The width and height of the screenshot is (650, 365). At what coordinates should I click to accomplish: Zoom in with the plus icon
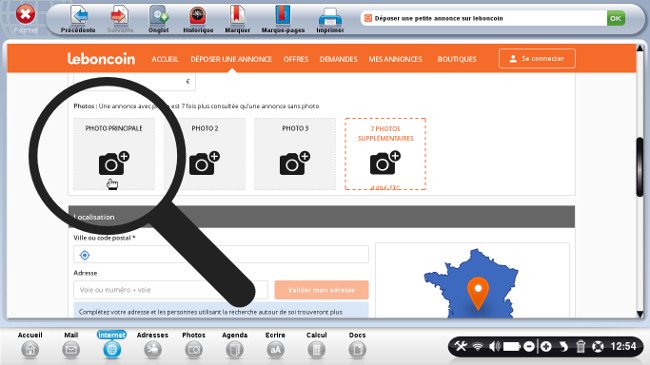click(546, 346)
